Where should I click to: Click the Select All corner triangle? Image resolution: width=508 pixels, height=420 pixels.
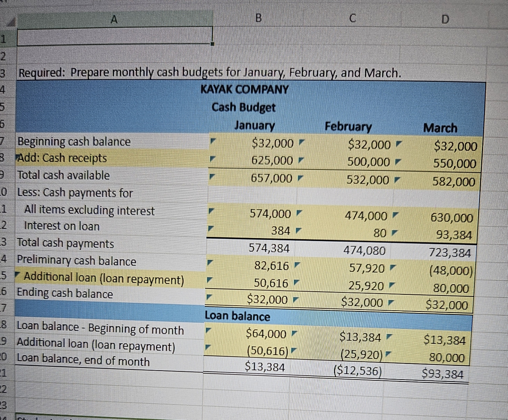[x=11, y=21]
